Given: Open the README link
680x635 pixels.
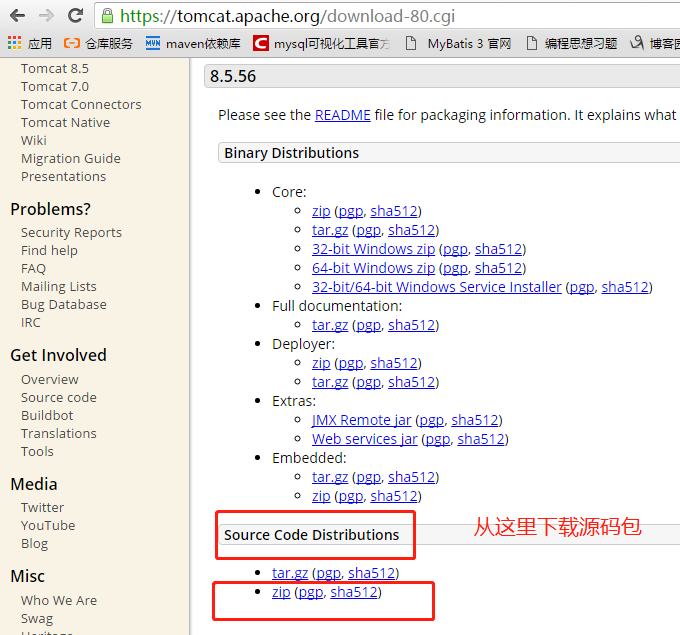Looking at the screenshot, I should click(342, 115).
